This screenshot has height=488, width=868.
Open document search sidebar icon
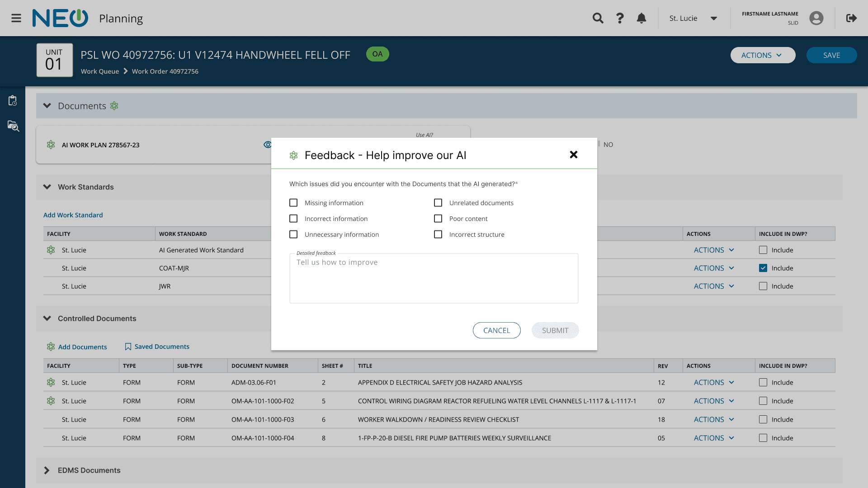pyautogui.click(x=13, y=126)
